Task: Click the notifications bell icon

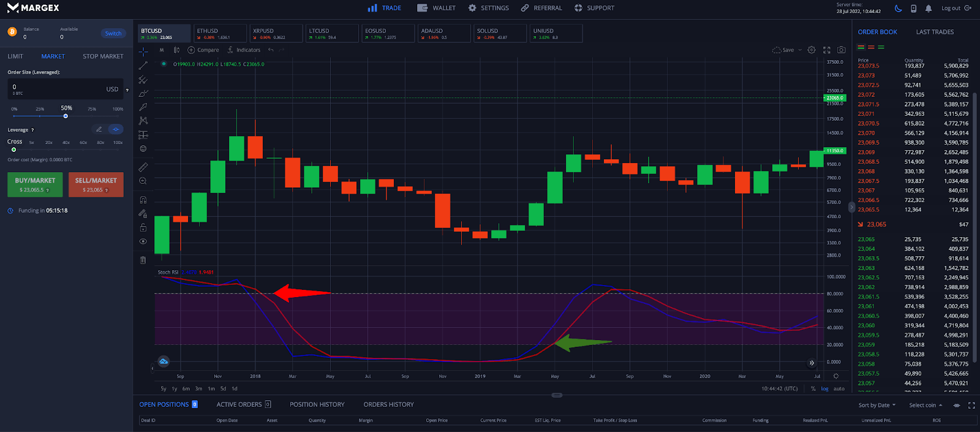Action: 929,9
